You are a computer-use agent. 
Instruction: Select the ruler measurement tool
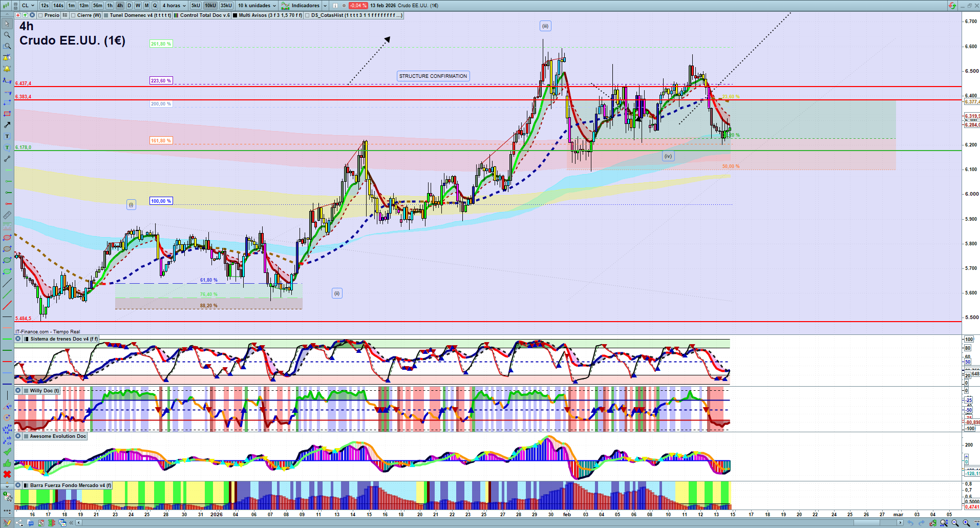click(x=7, y=215)
